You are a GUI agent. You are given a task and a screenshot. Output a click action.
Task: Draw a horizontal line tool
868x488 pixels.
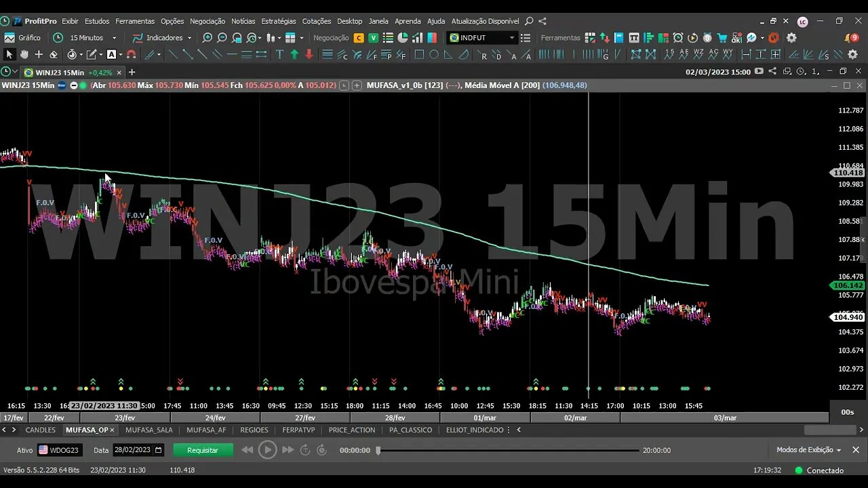point(232,54)
